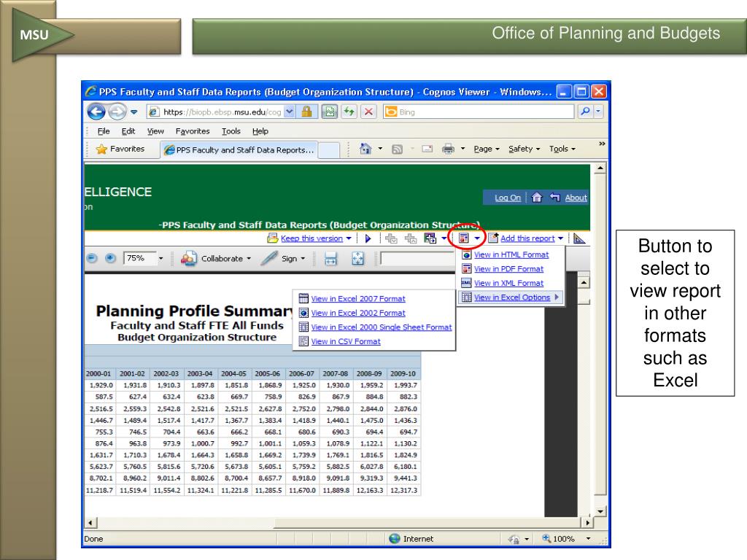
Task: Click the About link
Action: pyautogui.click(x=576, y=198)
